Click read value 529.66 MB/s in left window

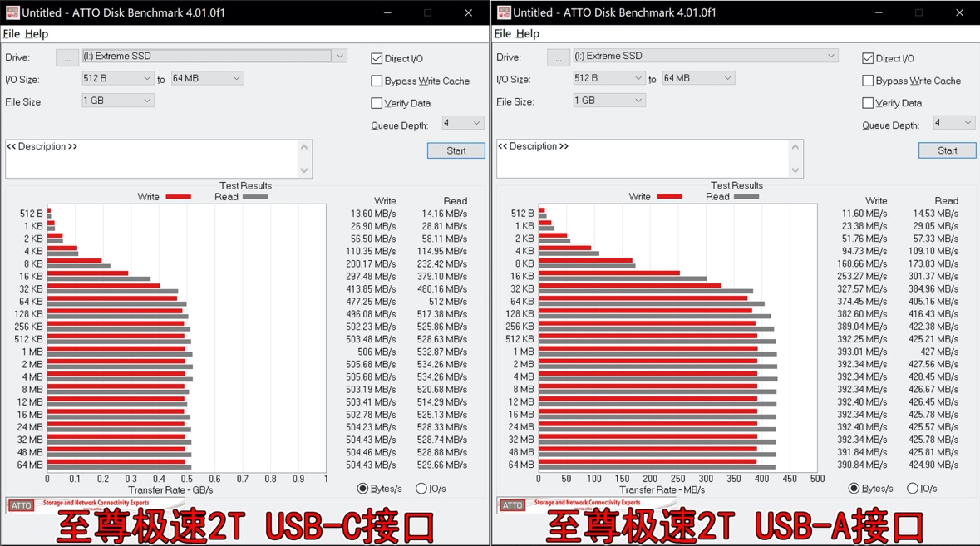[x=442, y=465]
